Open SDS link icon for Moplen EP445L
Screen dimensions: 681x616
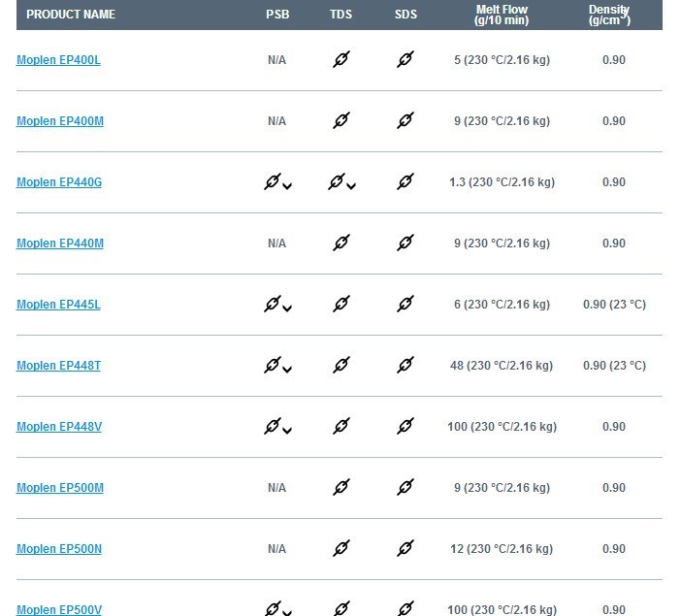405,304
